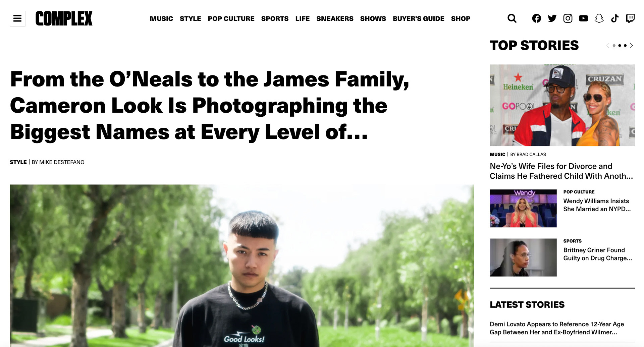Screen dimensions: 644x347
Task: Advance Top Stories with right chevron
Action: (x=631, y=46)
